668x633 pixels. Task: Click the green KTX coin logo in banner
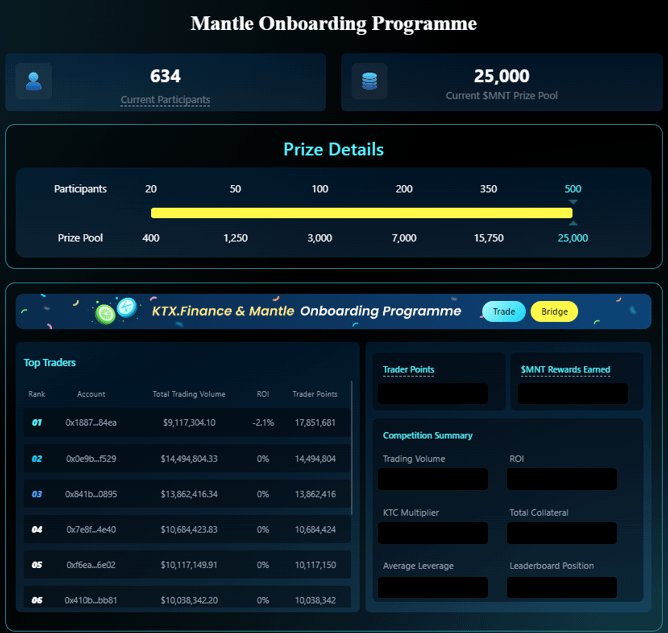click(106, 314)
